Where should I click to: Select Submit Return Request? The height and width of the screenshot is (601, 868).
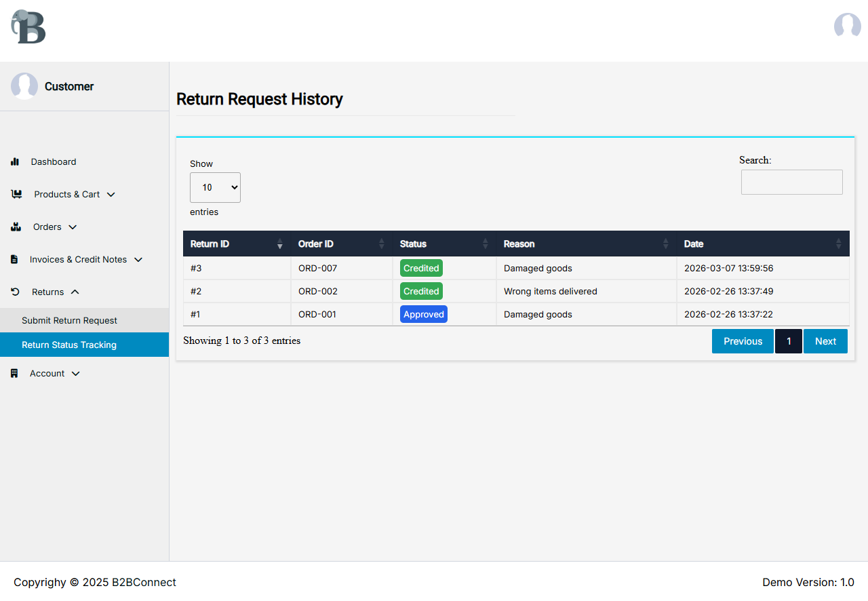pos(84,320)
